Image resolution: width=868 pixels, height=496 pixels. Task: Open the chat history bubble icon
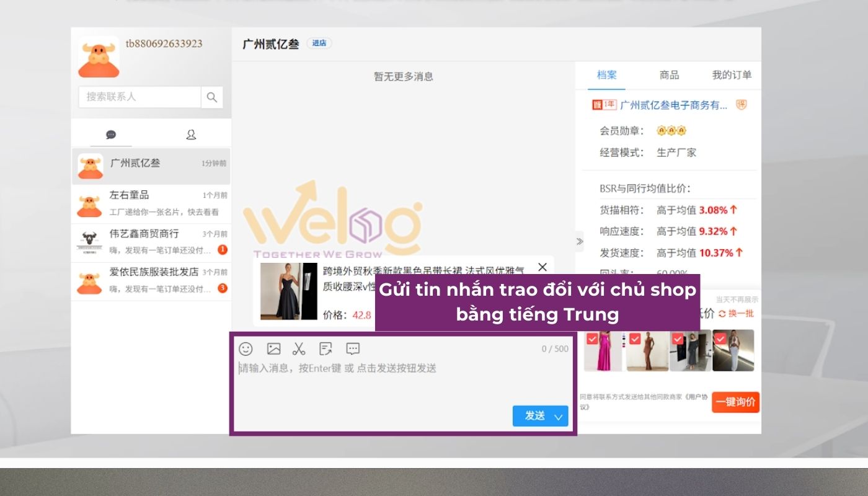353,348
